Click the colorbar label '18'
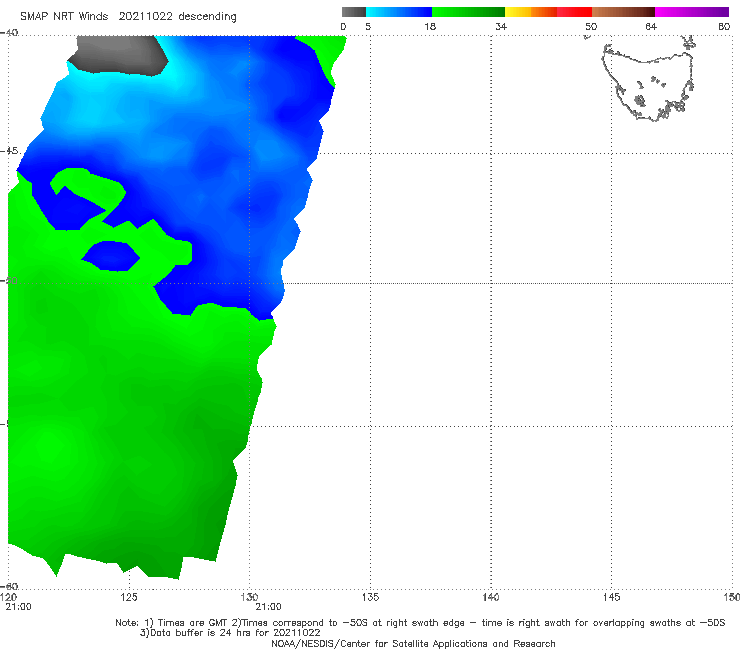740x650 pixels. (x=430, y=26)
